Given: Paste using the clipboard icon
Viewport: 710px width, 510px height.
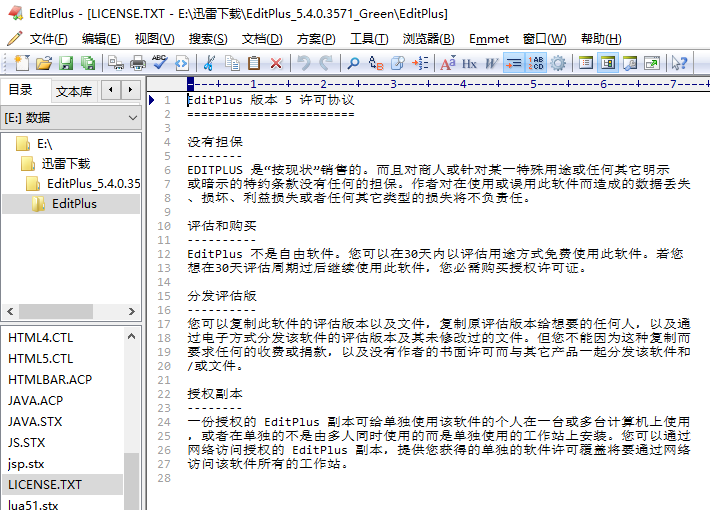Looking at the screenshot, I should pyautogui.click(x=254, y=63).
